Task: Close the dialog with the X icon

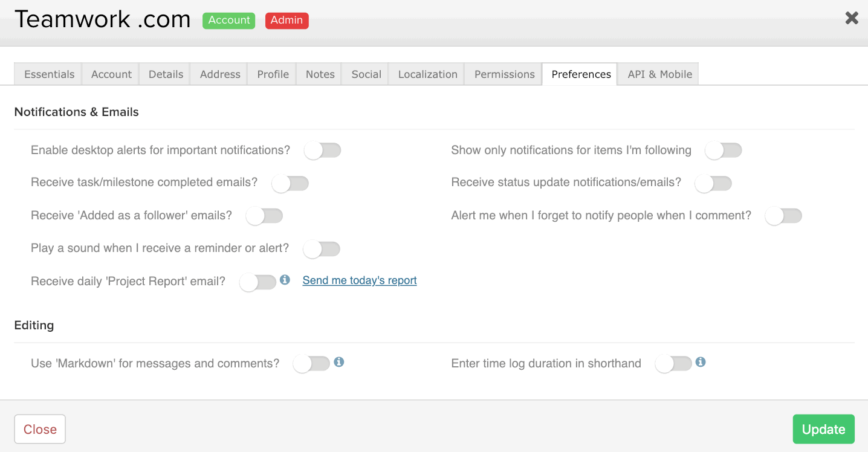Action: click(x=852, y=18)
